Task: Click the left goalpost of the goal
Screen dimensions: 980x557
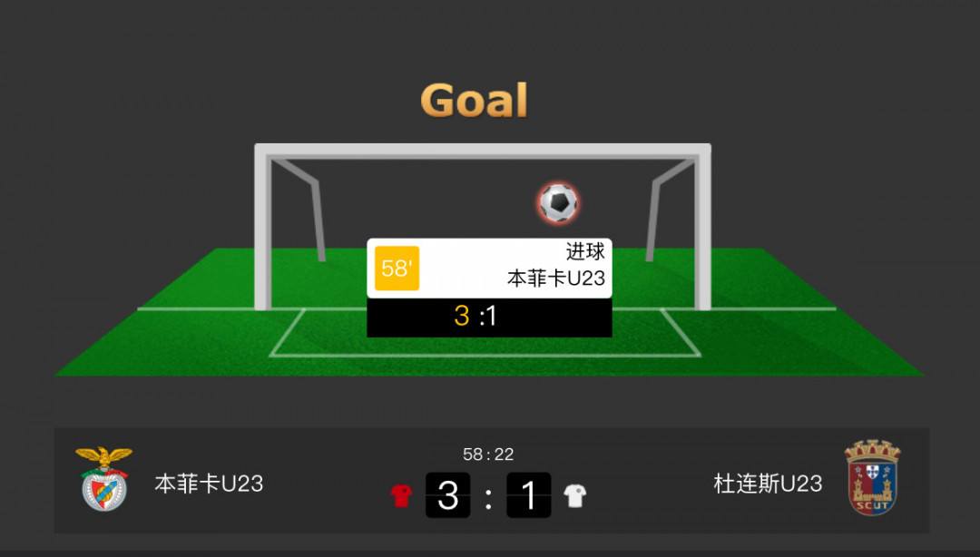Action: point(263,229)
